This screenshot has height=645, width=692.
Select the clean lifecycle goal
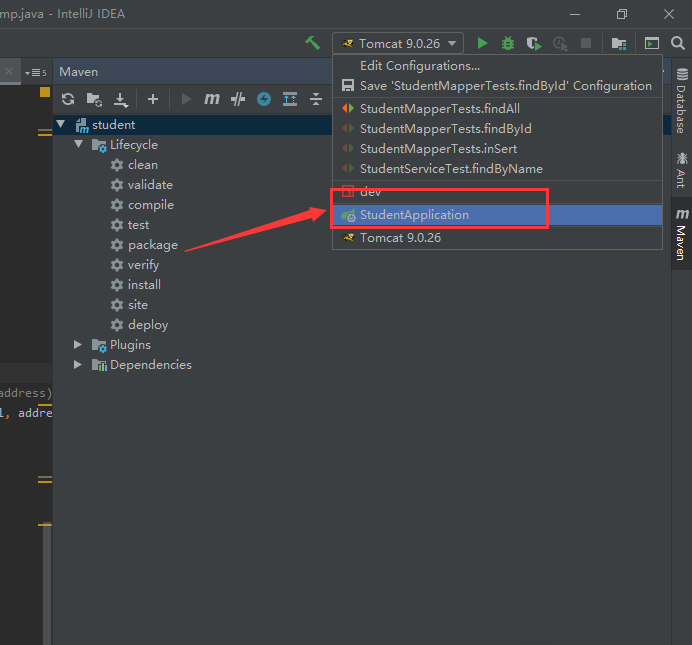pyautogui.click(x=143, y=165)
